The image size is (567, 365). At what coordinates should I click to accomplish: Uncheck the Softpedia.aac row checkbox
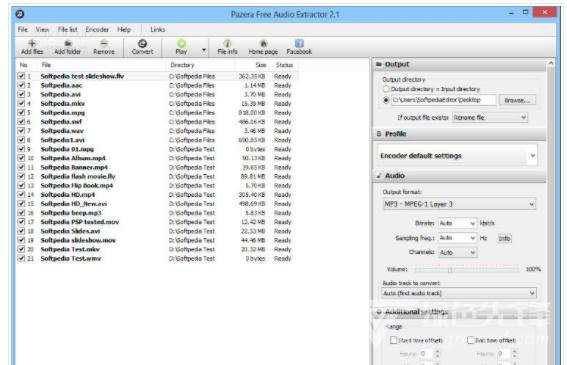pos(21,85)
